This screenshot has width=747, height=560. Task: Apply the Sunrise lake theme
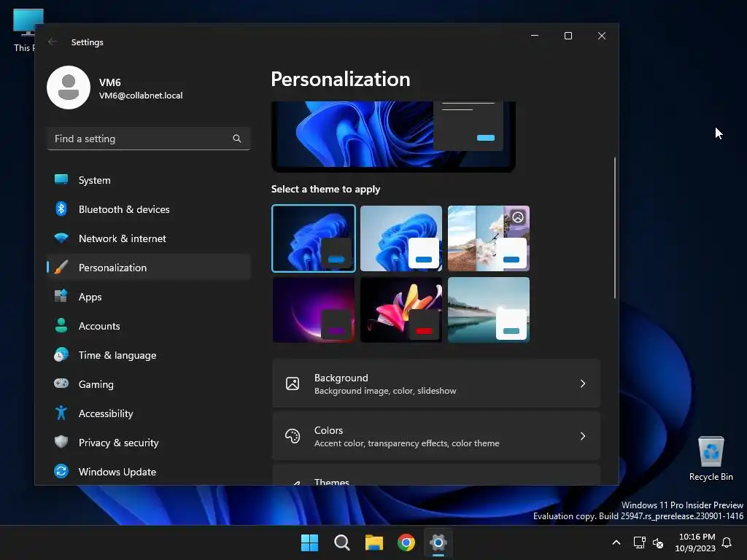click(488, 309)
